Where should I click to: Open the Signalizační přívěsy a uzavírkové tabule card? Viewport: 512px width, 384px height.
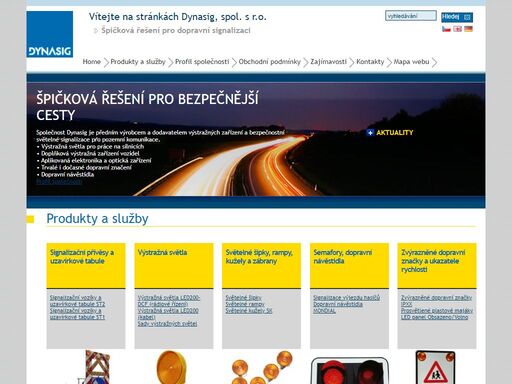(x=86, y=266)
